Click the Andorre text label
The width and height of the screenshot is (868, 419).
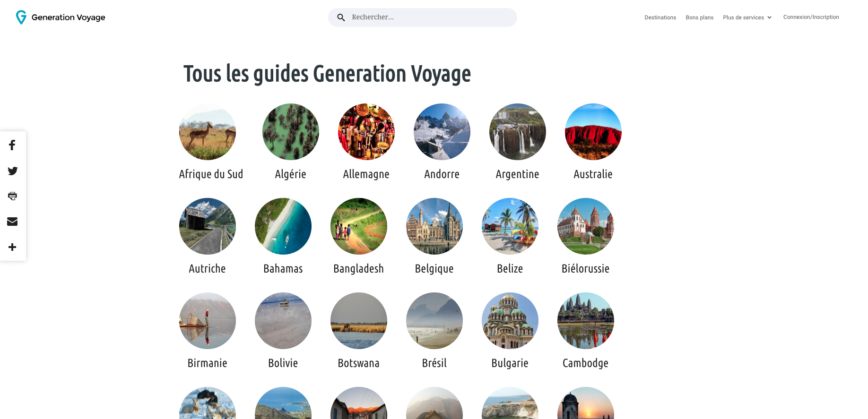point(442,174)
